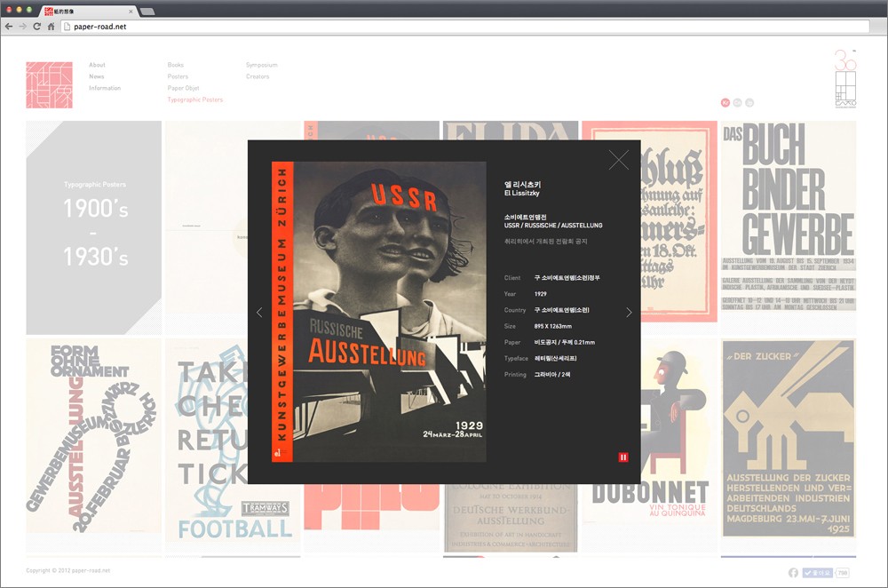Viewport: 888px width, 588px height.
Task: Go to the Books section
Action: click(176, 65)
